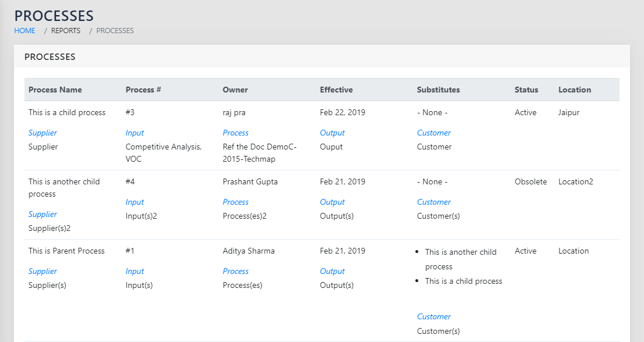Click Customer link in the Obsolete row
Image resolution: width=644 pixels, height=342 pixels.
[x=433, y=202]
